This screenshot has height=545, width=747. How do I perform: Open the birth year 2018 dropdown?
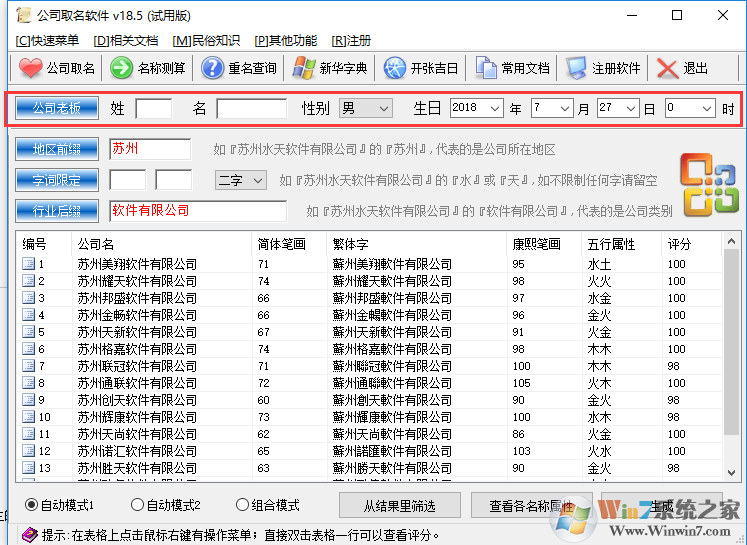click(476, 109)
